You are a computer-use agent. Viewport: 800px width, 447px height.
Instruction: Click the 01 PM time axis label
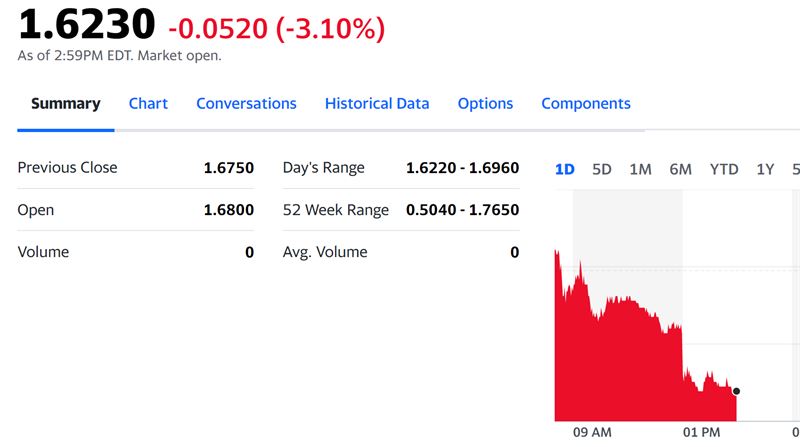pos(702,432)
